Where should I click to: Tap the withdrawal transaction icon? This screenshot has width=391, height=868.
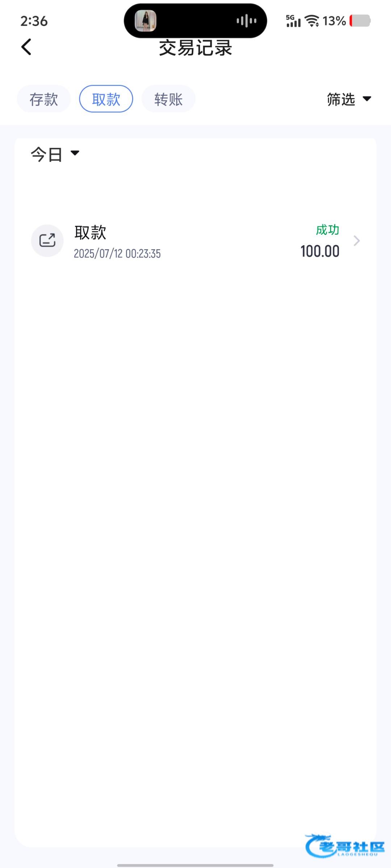tap(47, 241)
